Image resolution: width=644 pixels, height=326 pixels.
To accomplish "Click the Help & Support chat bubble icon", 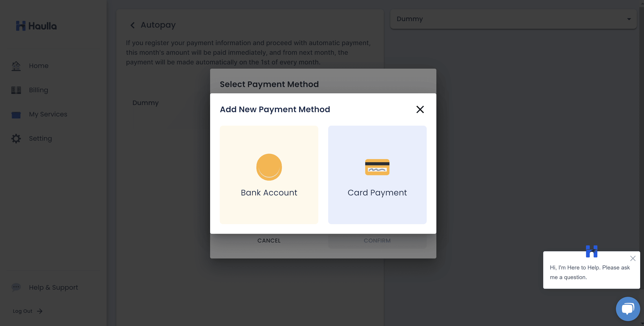I will tap(16, 287).
